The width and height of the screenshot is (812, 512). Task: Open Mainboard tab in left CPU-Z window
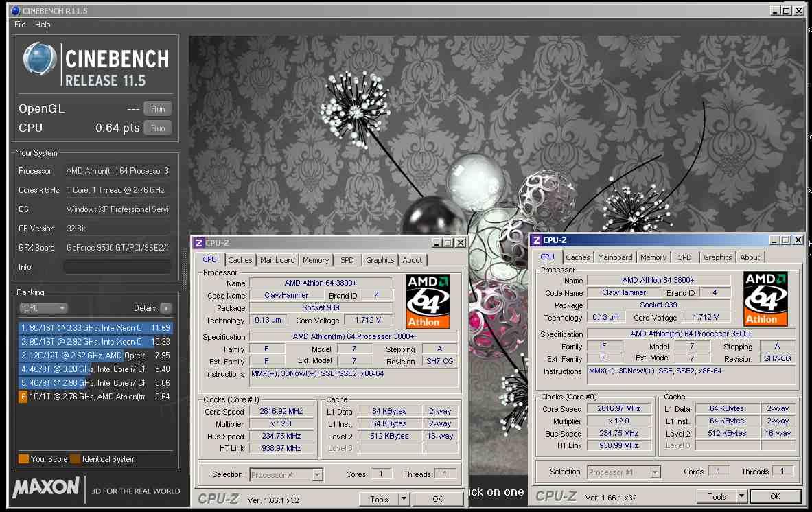click(x=277, y=260)
